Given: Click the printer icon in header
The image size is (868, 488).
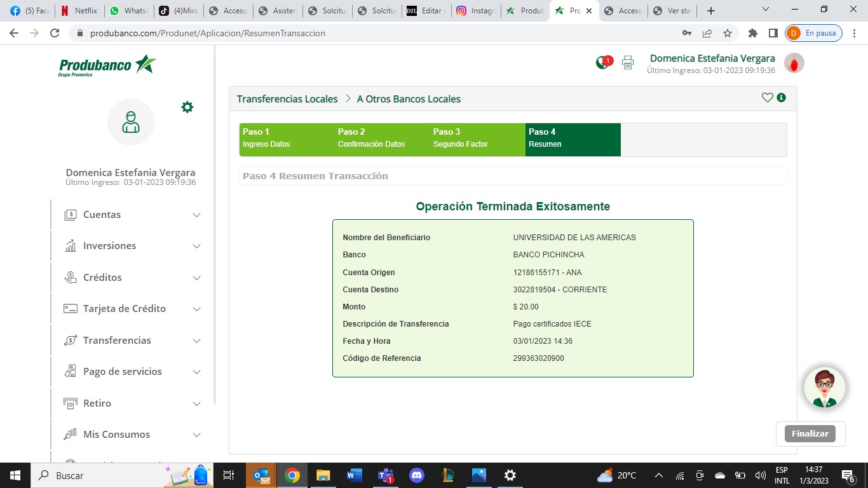Looking at the screenshot, I should (x=628, y=62).
